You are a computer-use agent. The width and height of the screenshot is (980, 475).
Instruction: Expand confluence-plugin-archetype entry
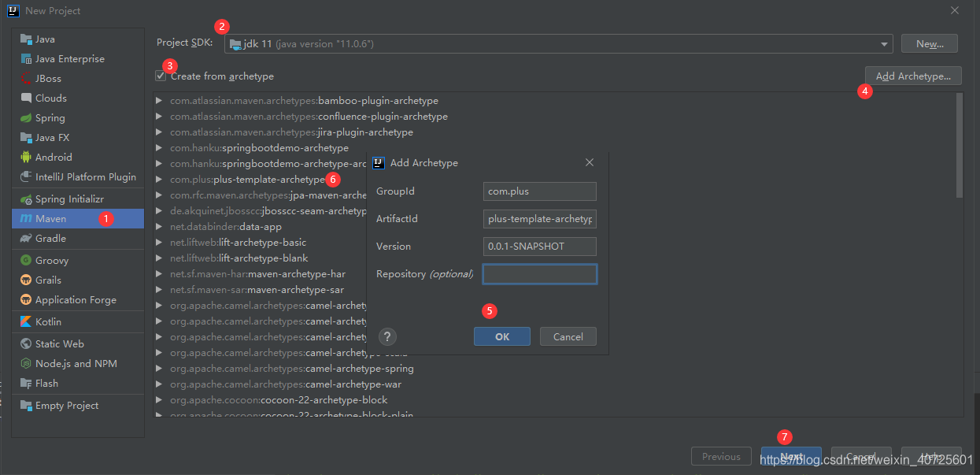click(159, 117)
